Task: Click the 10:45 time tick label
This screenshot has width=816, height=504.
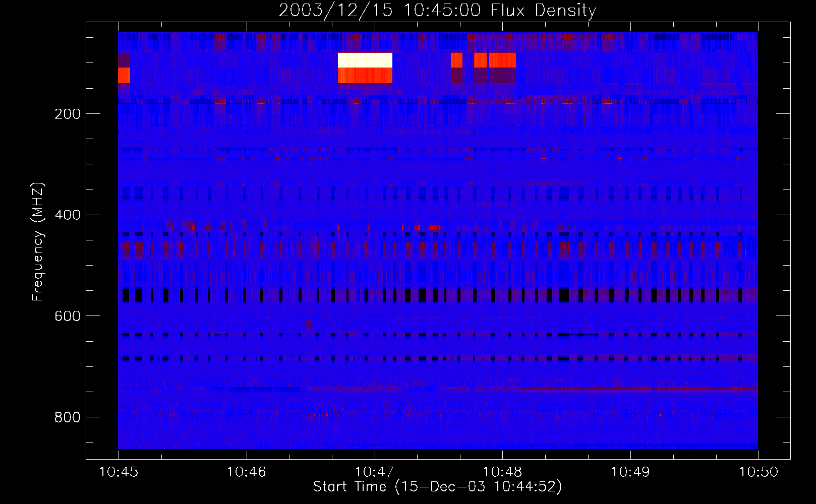Action: [119, 472]
